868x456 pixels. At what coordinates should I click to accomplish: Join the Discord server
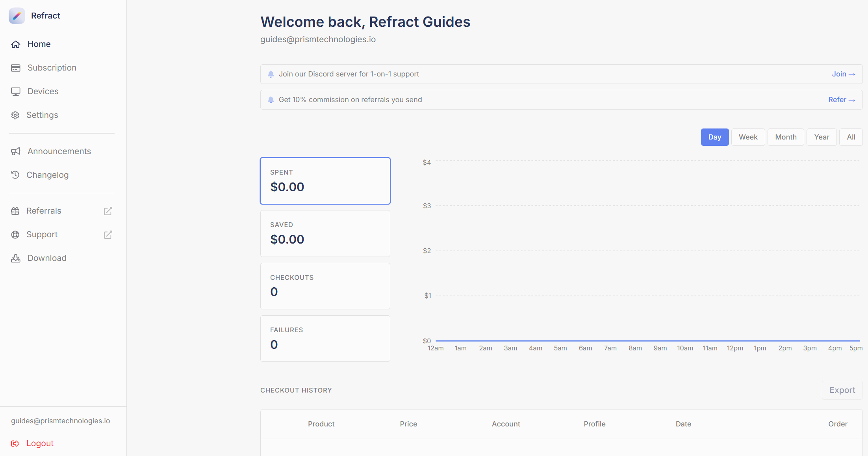tap(843, 74)
